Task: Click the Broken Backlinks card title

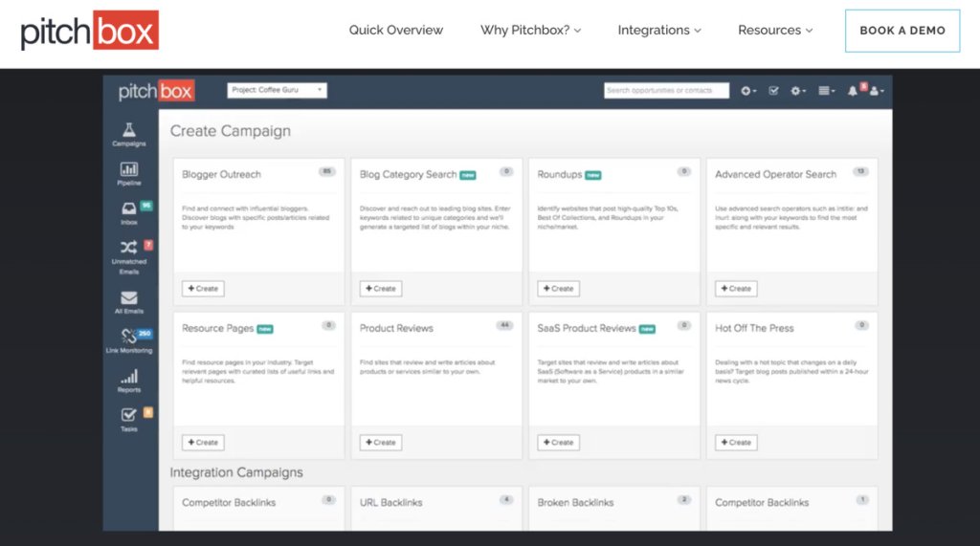Action: coord(575,502)
